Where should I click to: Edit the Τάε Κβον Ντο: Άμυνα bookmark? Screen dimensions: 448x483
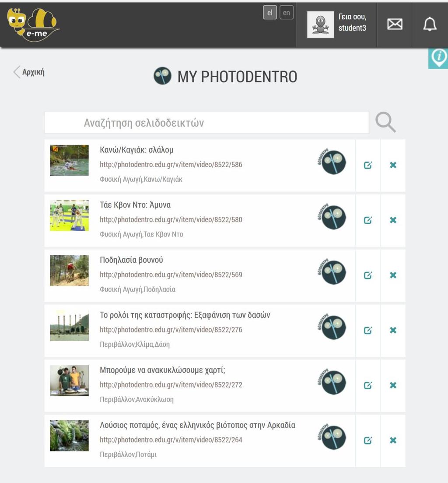[x=368, y=220]
